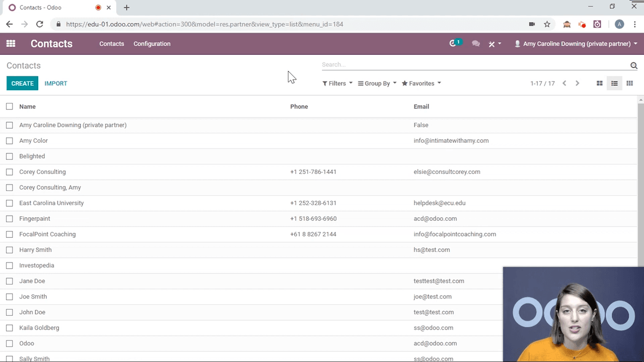Open the Filters dropdown

tap(336, 83)
